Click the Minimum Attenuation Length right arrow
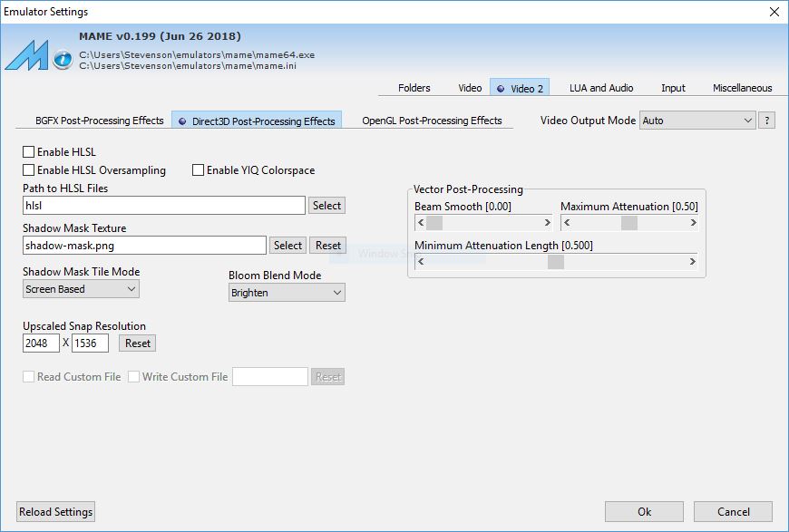 click(692, 262)
